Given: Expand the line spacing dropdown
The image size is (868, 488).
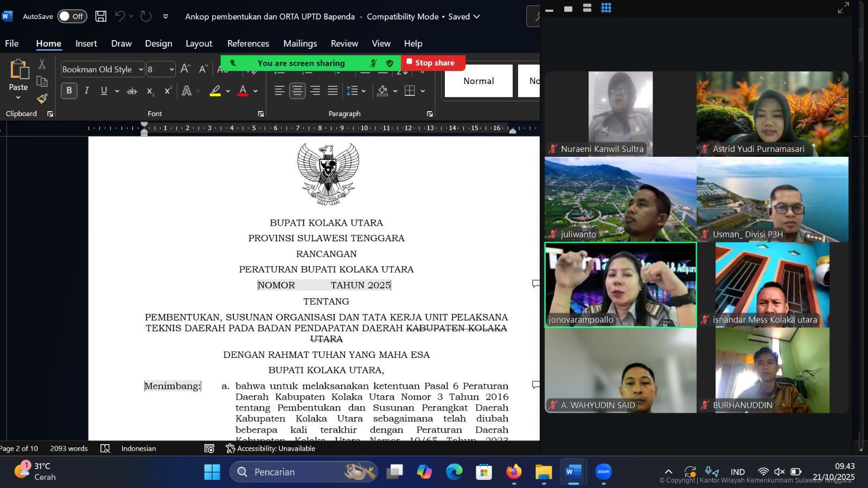Looking at the screenshot, I should tap(363, 91).
